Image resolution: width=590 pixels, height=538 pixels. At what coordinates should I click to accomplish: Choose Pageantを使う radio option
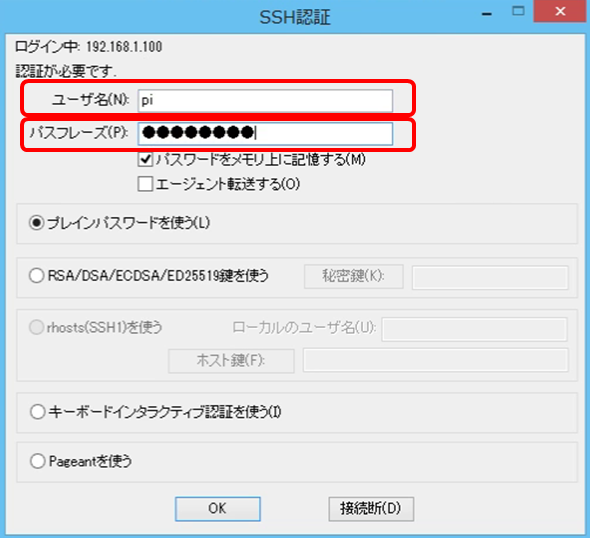(x=37, y=461)
